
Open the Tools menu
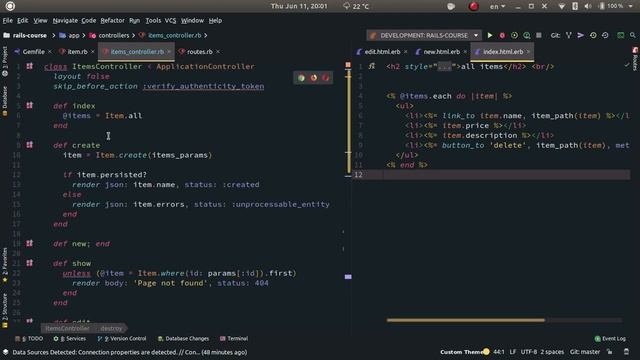click(x=153, y=20)
